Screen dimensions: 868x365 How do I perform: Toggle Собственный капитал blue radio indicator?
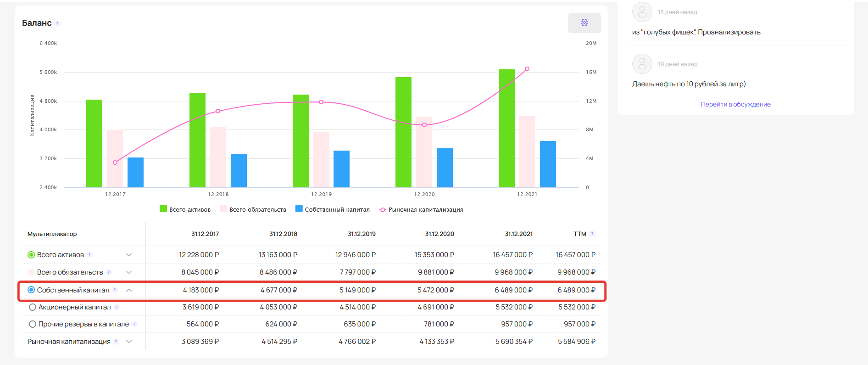[31, 290]
